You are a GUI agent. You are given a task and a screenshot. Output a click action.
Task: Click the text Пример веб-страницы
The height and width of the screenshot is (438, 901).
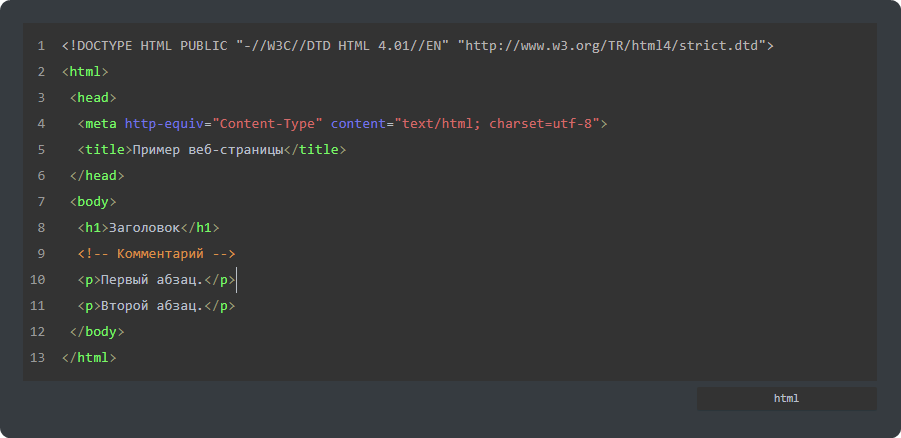pos(208,149)
